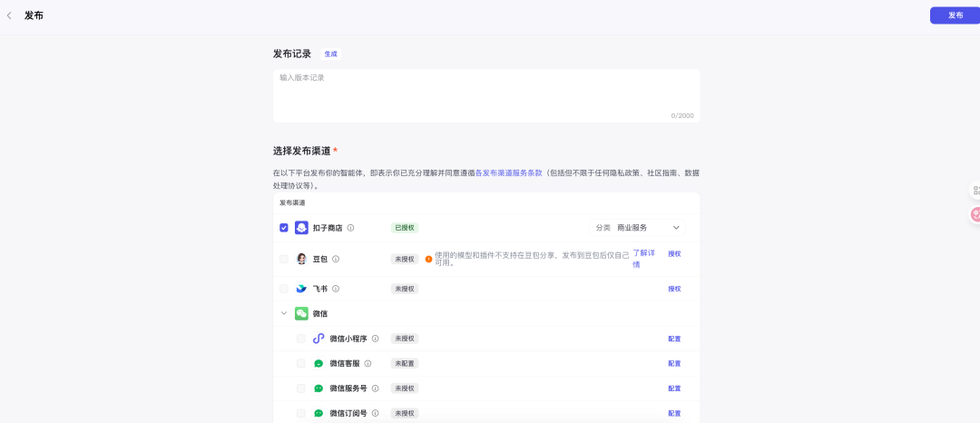
Task: Open the 了解详情 link in 豆包 row
Action: [643, 259]
